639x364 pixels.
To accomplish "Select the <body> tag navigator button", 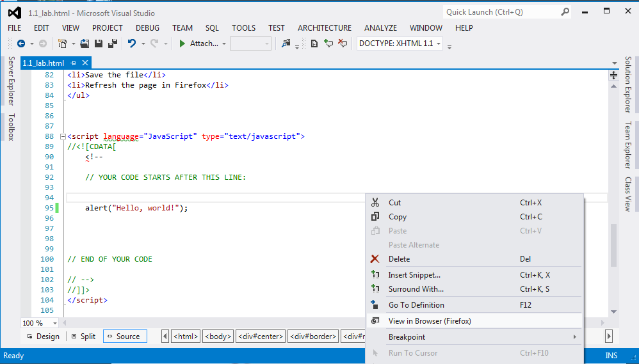I will pos(218,336).
